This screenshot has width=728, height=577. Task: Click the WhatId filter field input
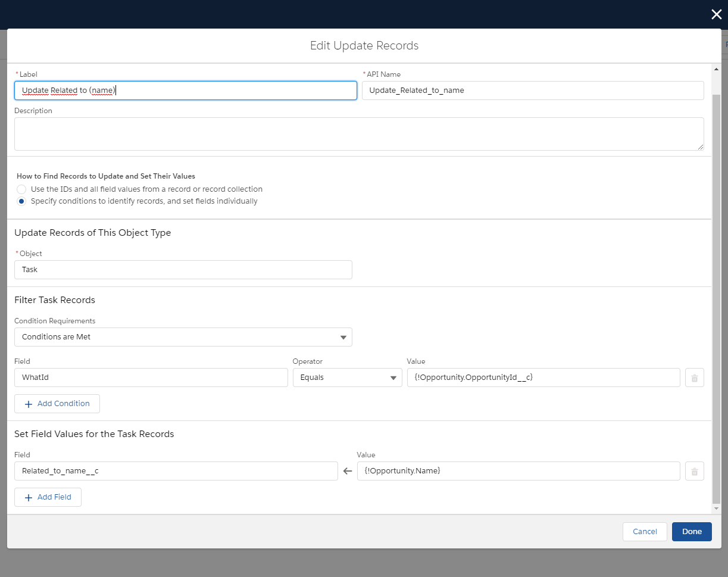(x=151, y=378)
